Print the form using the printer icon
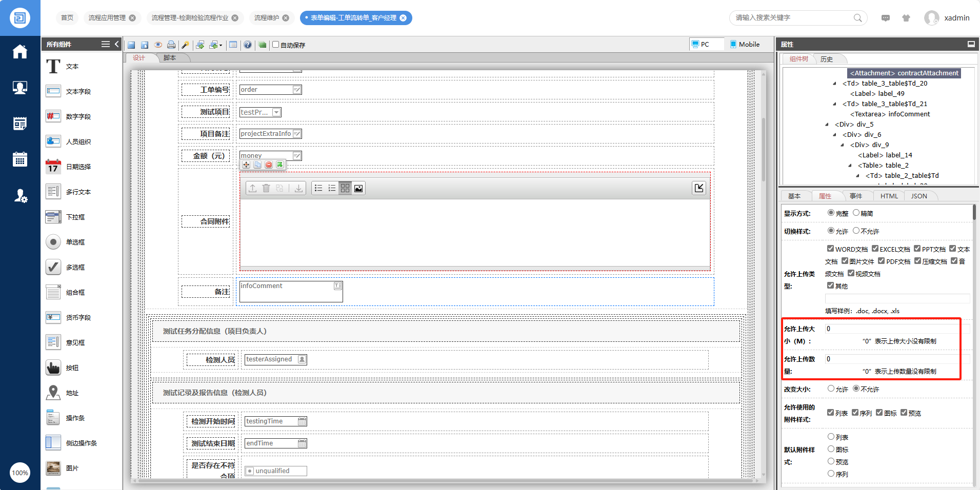 171,45
